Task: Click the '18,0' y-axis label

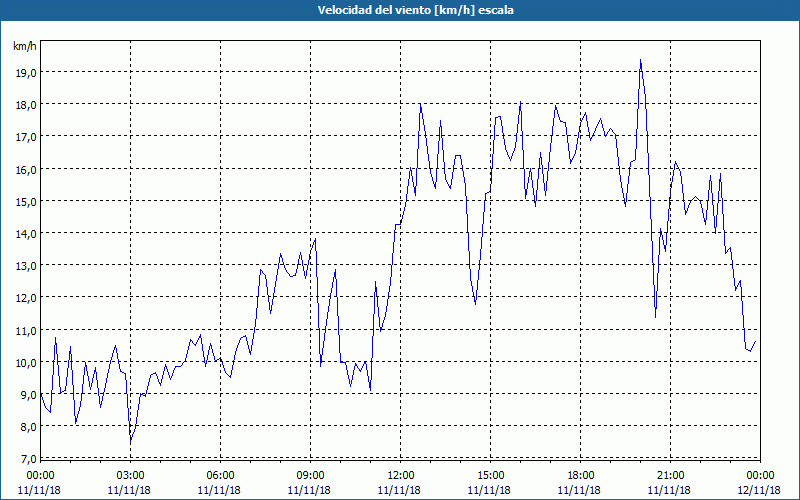Action: tap(26, 105)
